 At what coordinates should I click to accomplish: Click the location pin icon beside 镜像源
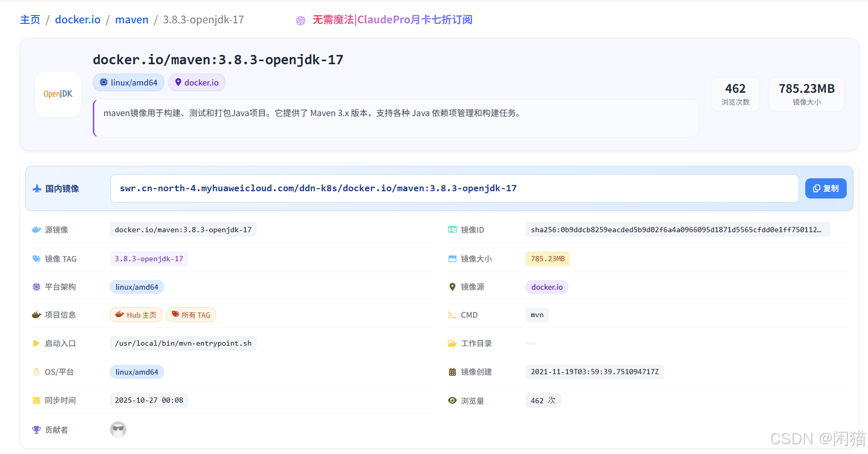click(x=452, y=287)
